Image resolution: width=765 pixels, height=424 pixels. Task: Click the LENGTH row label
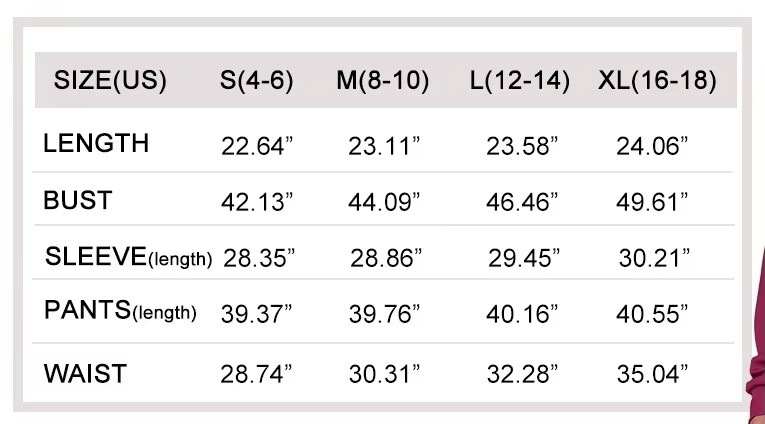coord(96,144)
